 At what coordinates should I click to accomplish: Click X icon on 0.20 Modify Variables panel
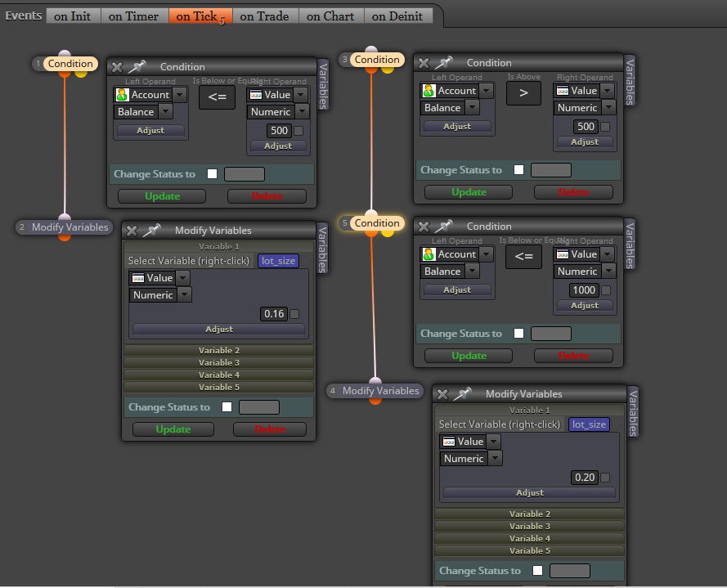point(442,394)
